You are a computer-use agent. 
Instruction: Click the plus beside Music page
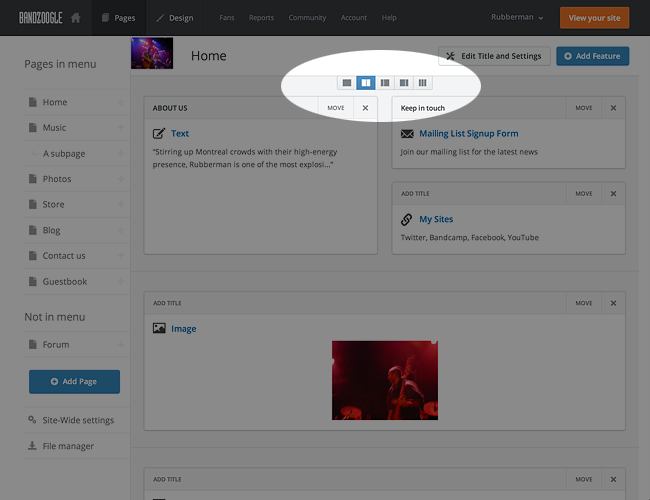(x=121, y=128)
